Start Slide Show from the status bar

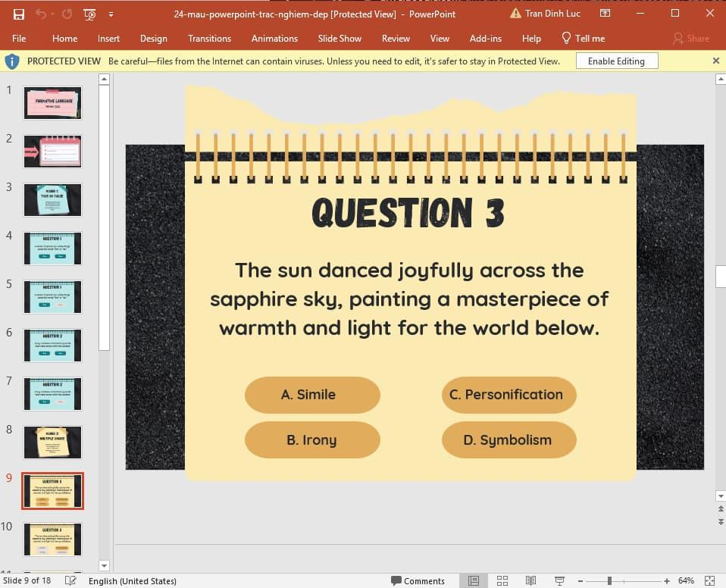[x=559, y=580]
